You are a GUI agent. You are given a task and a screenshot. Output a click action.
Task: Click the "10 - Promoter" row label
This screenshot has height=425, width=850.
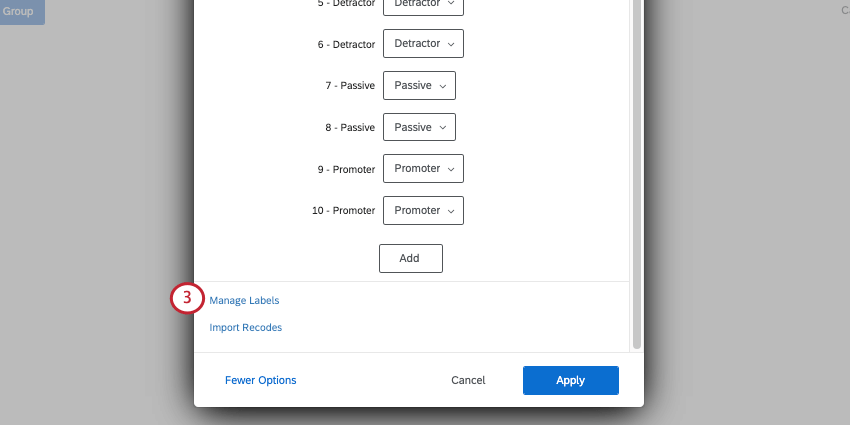(x=343, y=211)
